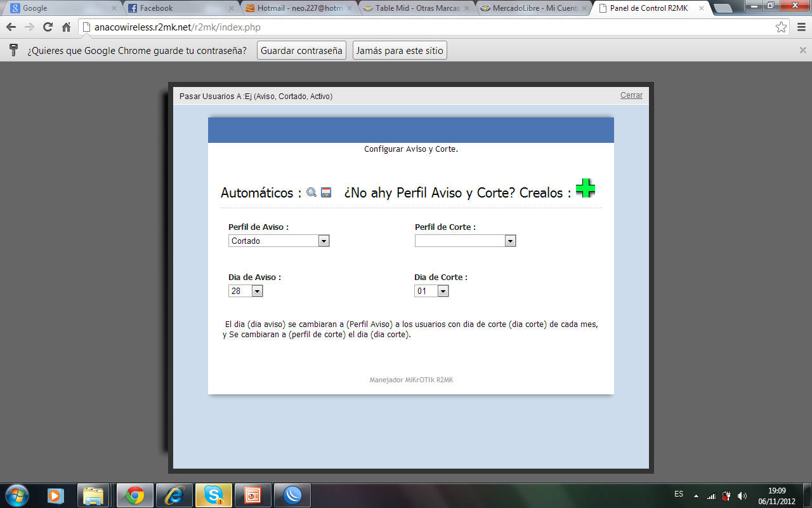Click the magnifier search icon beside Automáticos
The image size is (812, 508).
[x=311, y=192]
